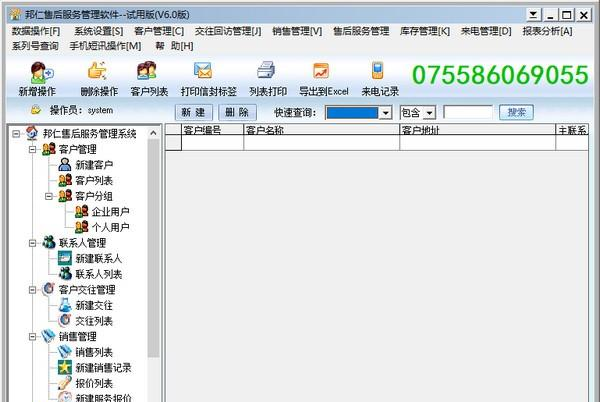Click the 客户分组 node icon
The image size is (600, 402).
point(65,195)
